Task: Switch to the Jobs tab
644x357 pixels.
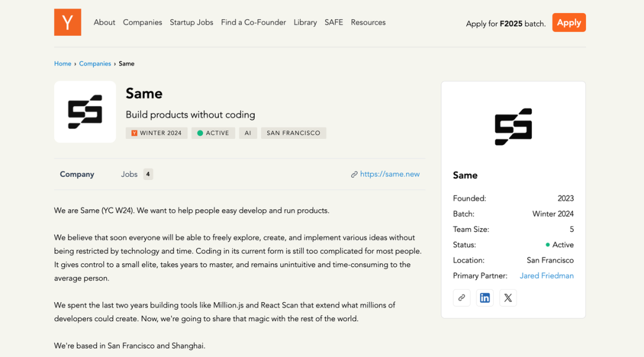Action: pyautogui.click(x=137, y=174)
